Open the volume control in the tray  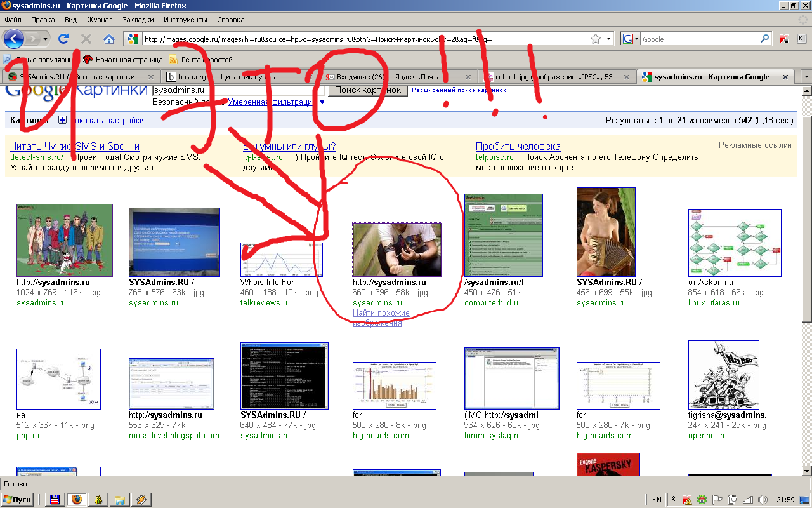coord(763,500)
